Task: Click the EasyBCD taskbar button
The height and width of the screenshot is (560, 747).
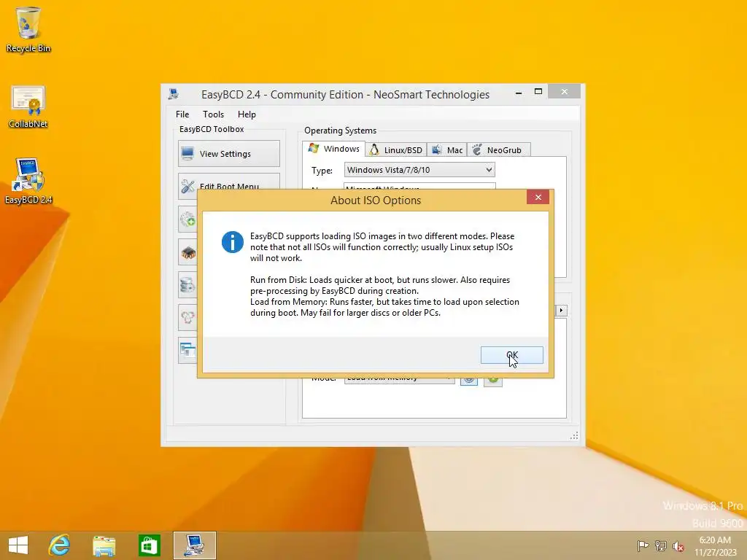Action: point(194,545)
